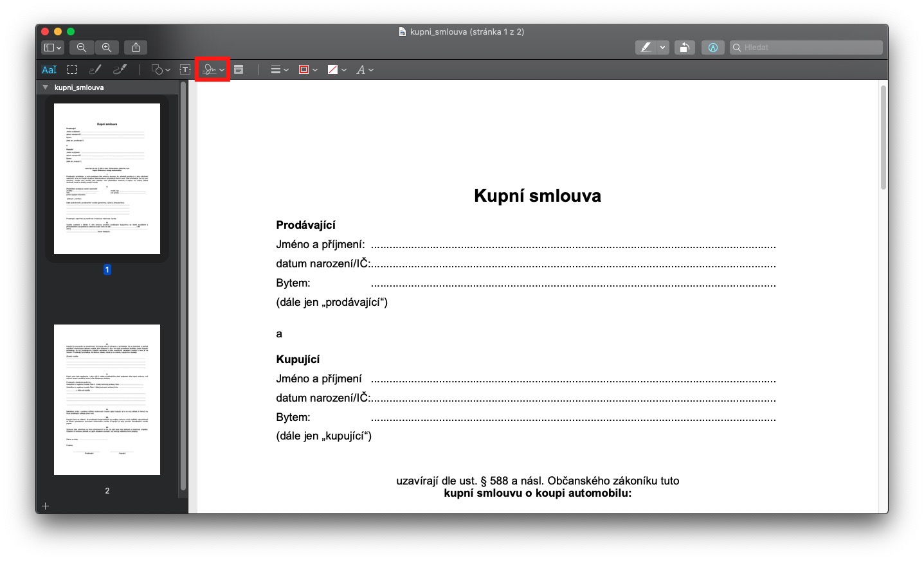Select the page 2 thumbnail
924x561 pixels.
click(107, 400)
